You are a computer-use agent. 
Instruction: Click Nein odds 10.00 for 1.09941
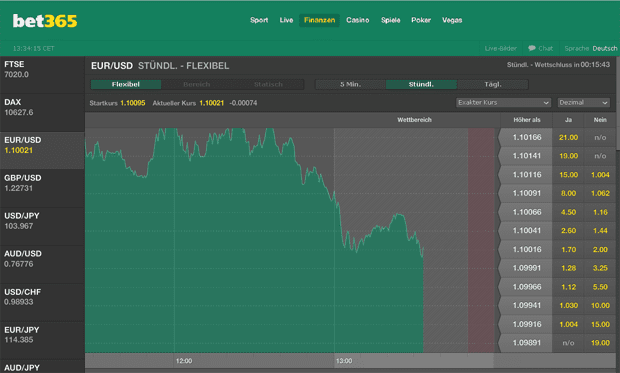point(600,305)
